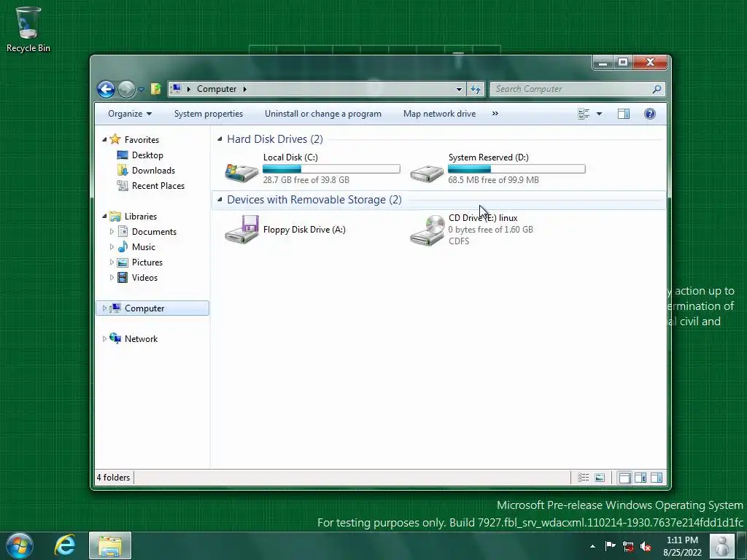Image resolution: width=747 pixels, height=560 pixels.
Task: Click the '28.7 GB free of 39.8 GB' text
Action: point(306,180)
